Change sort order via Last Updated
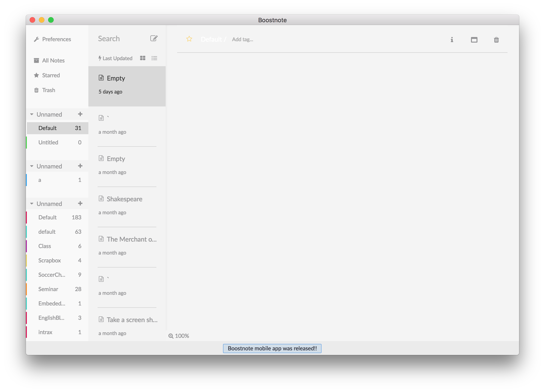Screen dimensions: 545x392 tap(115, 58)
